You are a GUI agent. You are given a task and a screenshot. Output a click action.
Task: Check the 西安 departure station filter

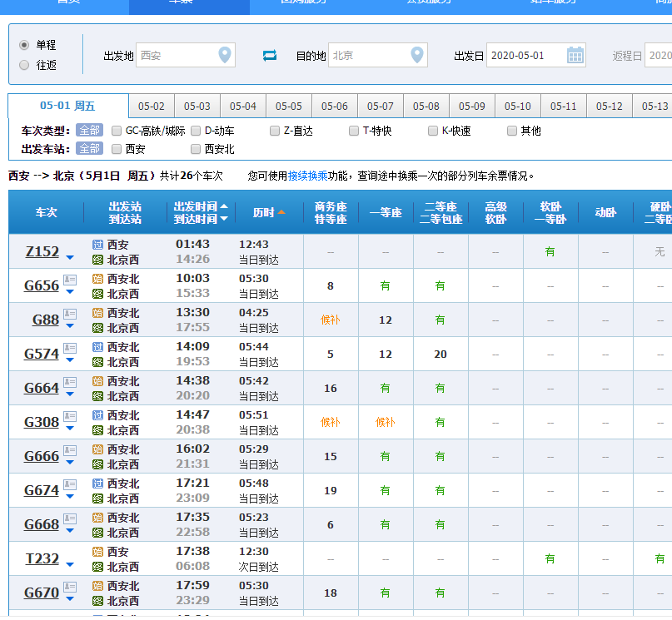click(116, 149)
